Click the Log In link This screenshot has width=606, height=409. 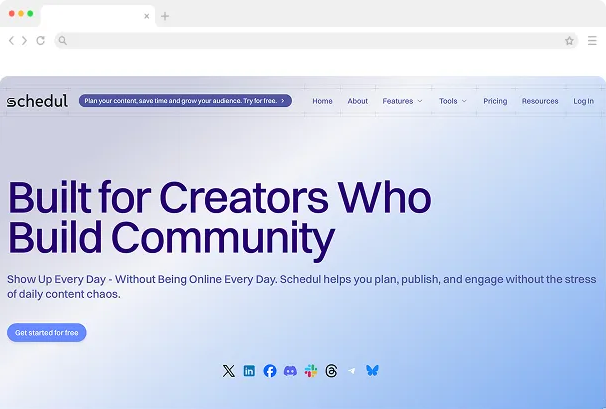coord(583,101)
